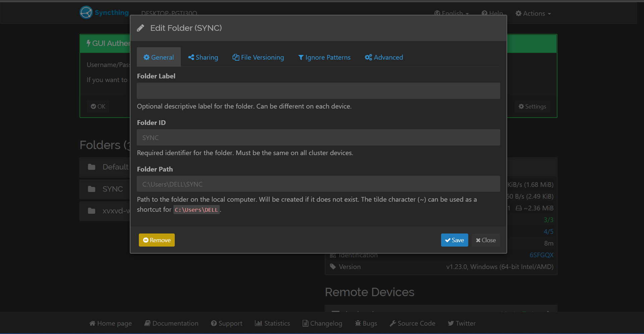Open the Ignore Patterns tab

pos(324,57)
